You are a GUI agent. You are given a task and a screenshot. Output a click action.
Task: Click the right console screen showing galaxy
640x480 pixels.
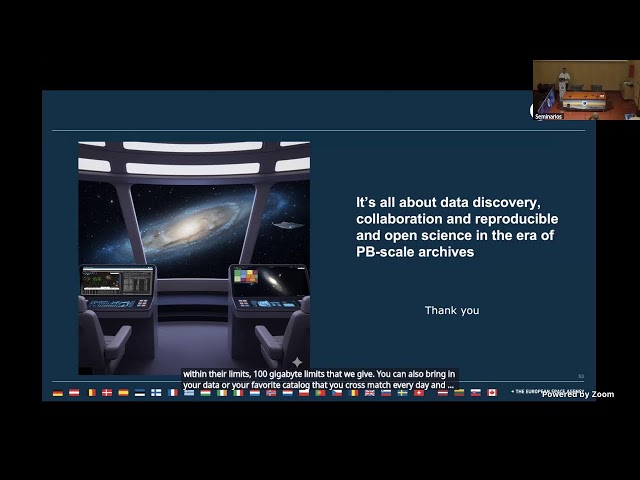click(269, 281)
